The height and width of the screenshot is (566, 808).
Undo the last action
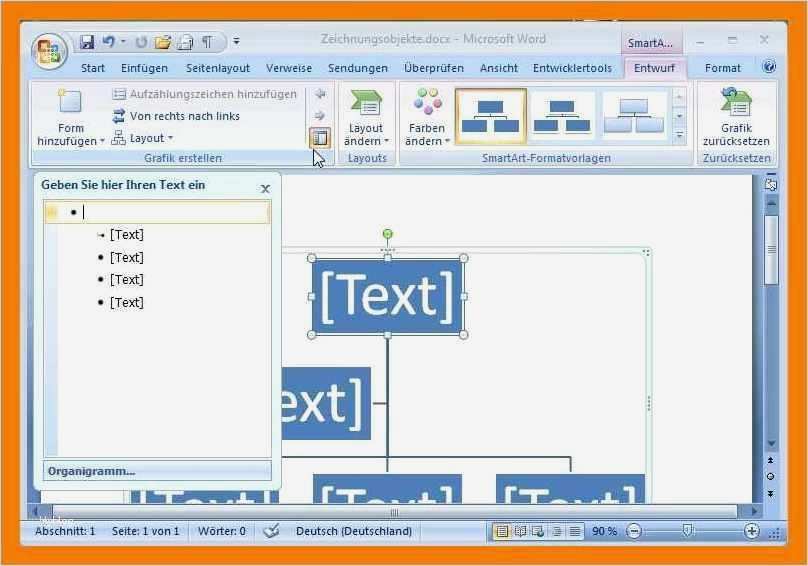[x=109, y=42]
